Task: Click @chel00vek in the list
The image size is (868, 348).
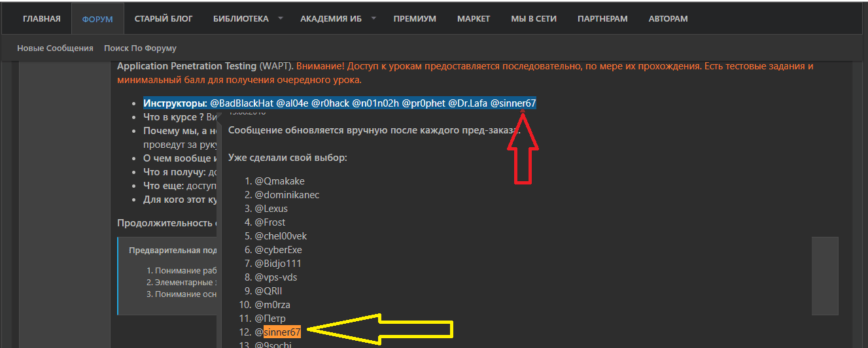Action: click(x=281, y=236)
